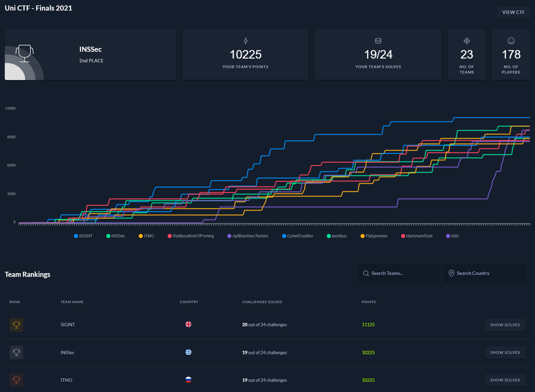
Task: Toggle INSSec series in chart legend
Action: 115,236
